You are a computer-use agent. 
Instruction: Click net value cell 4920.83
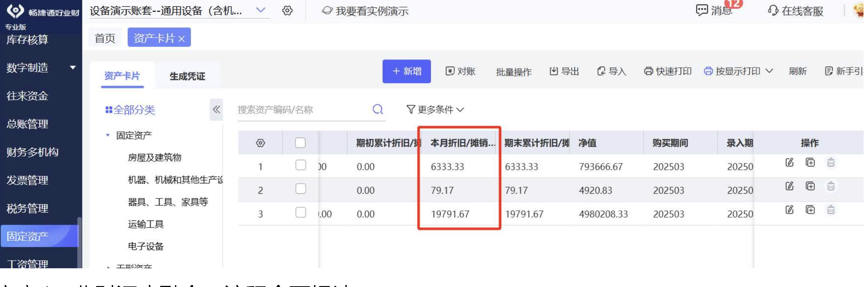pyautogui.click(x=595, y=191)
